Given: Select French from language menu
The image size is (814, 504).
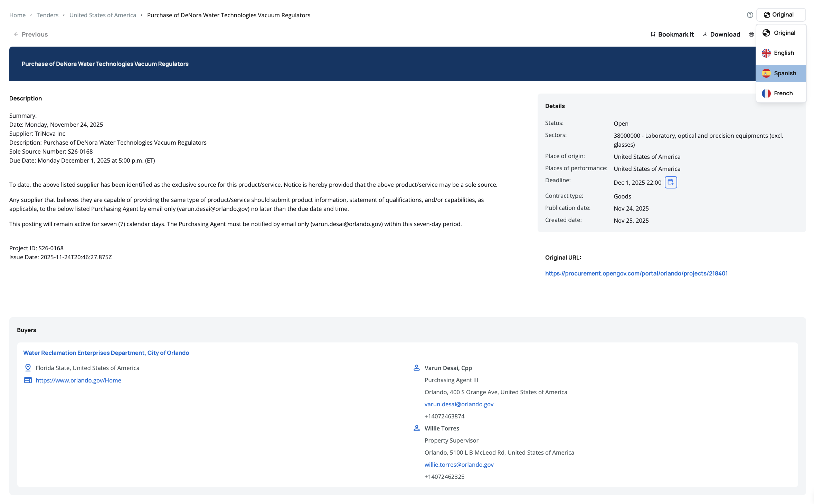Looking at the screenshot, I should pyautogui.click(x=783, y=93).
